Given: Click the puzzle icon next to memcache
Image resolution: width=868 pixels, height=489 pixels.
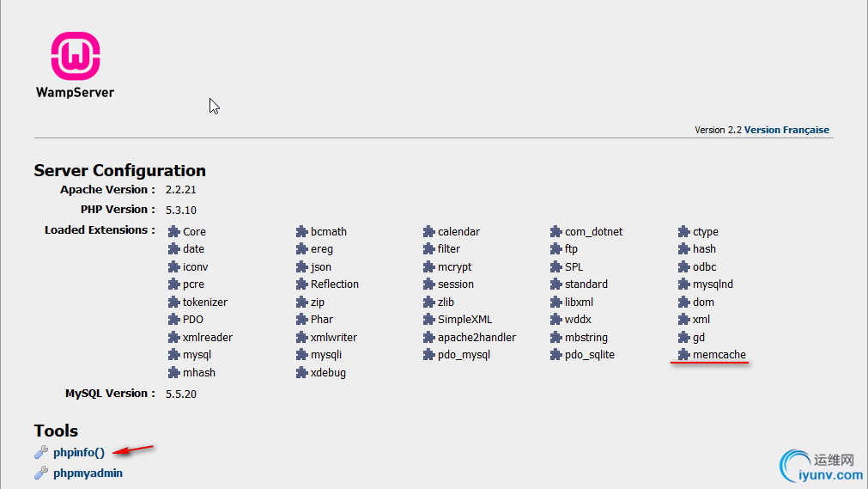Looking at the screenshot, I should coord(683,355).
